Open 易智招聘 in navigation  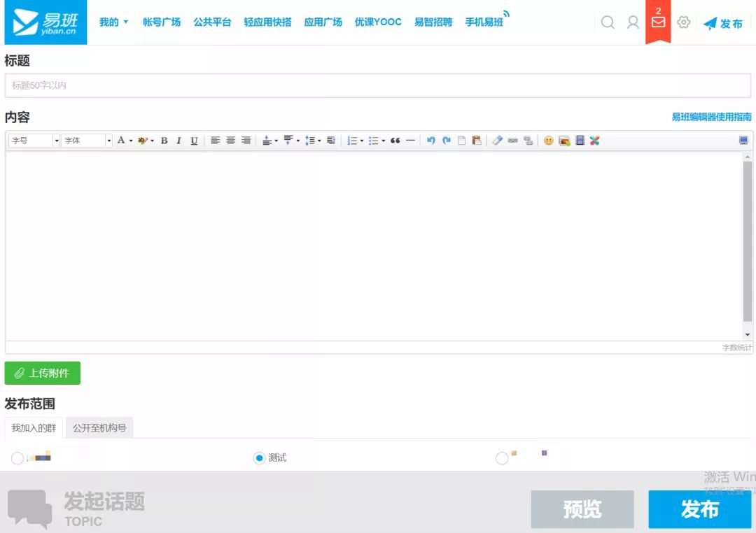click(433, 22)
